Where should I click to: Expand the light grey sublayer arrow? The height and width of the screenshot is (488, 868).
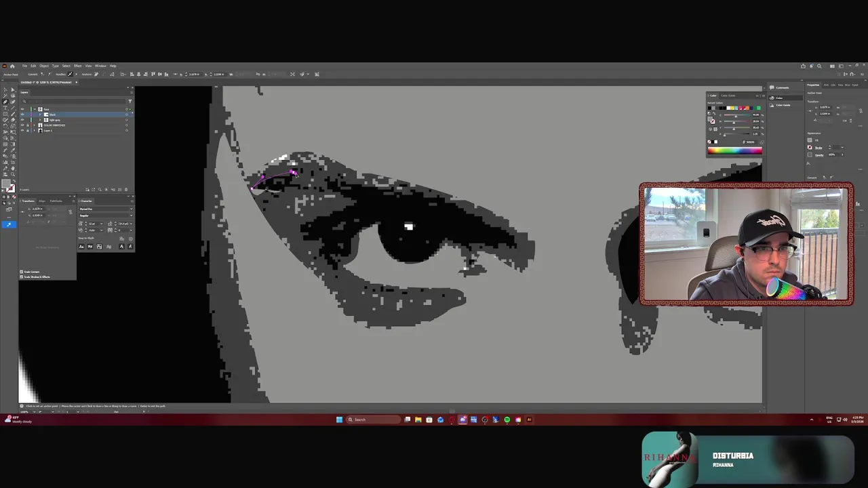click(40, 120)
